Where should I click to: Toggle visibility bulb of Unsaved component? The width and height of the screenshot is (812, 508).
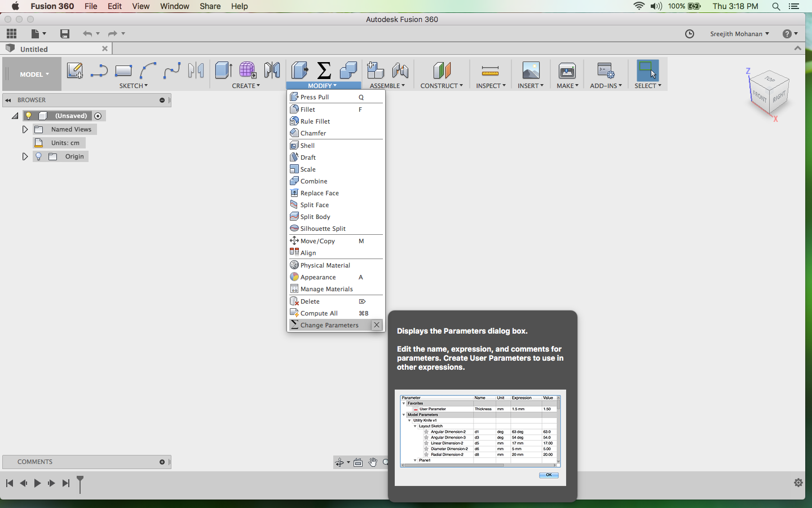click(29, 116)
